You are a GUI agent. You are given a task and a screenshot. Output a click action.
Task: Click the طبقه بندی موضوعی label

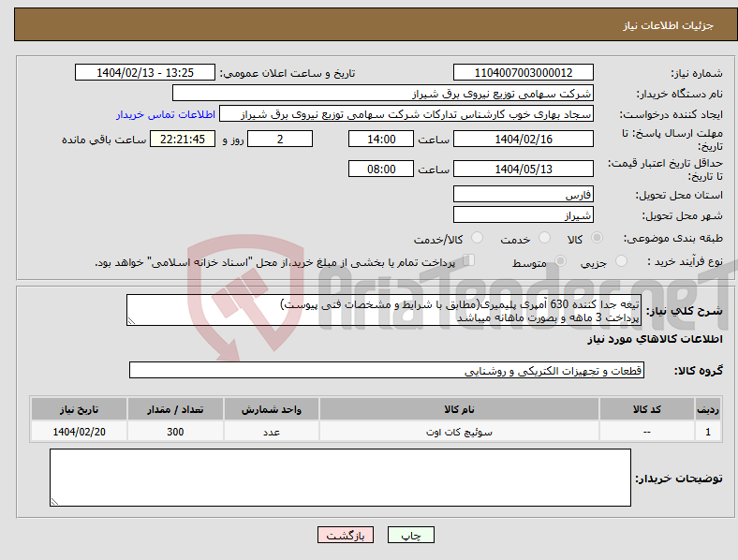coord(673,238)
